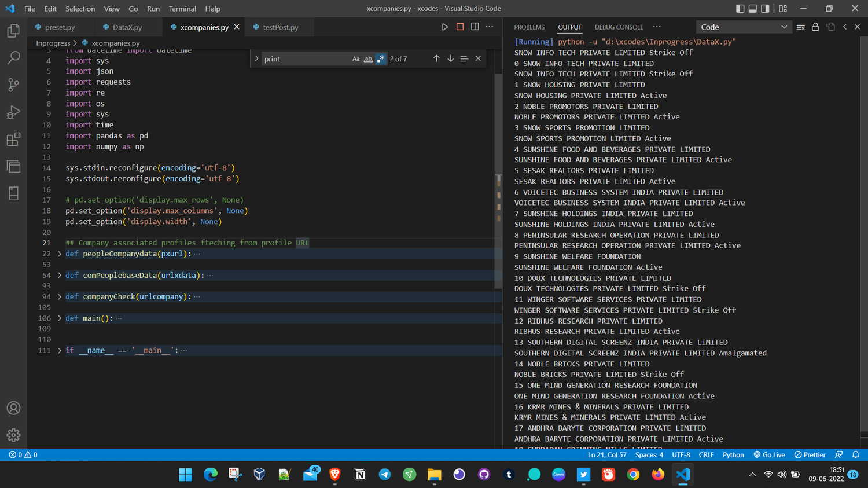Open the Extensions view
Screen dimensions: 868x488
(x=13, y=139)
